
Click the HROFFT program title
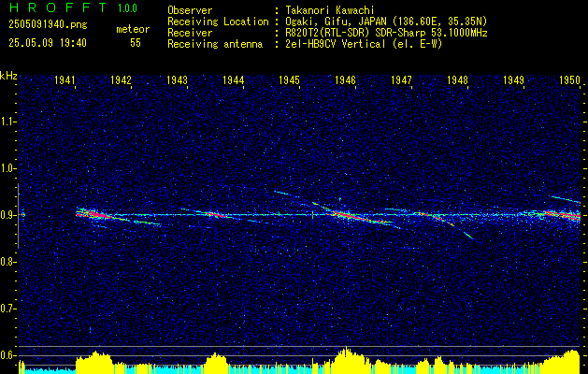58,7
